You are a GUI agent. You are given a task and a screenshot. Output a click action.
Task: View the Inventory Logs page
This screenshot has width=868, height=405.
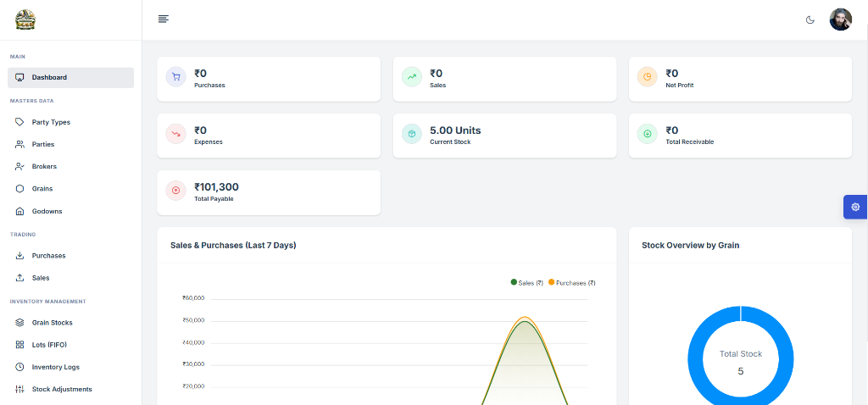(71, 367)
